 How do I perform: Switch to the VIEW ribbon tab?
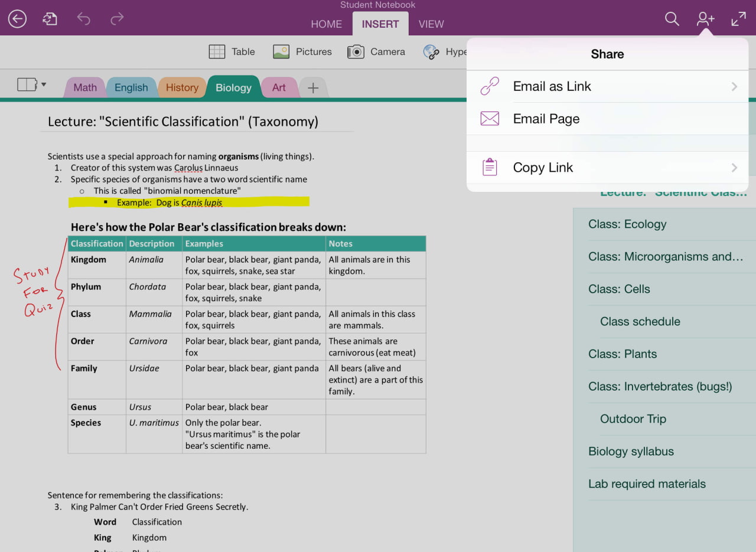tap(431, 24)
